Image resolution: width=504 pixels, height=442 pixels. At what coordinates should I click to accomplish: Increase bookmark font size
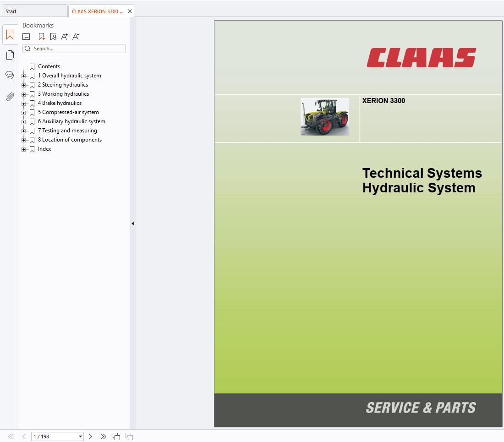[x=64, y=37]
